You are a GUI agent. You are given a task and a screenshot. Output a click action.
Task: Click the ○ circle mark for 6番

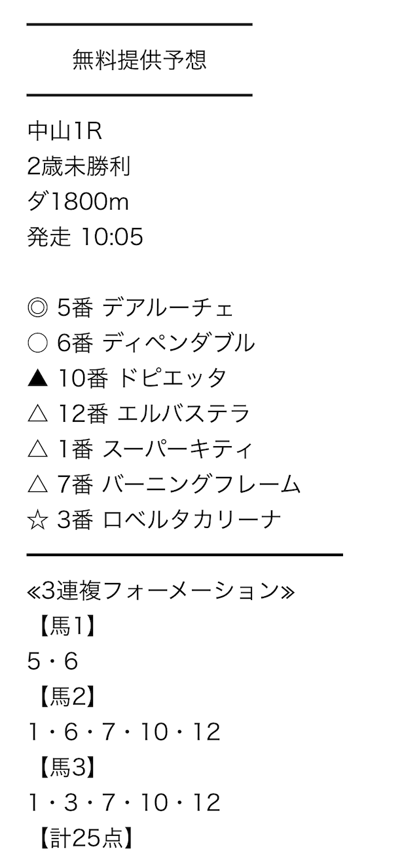coord(39,343)
